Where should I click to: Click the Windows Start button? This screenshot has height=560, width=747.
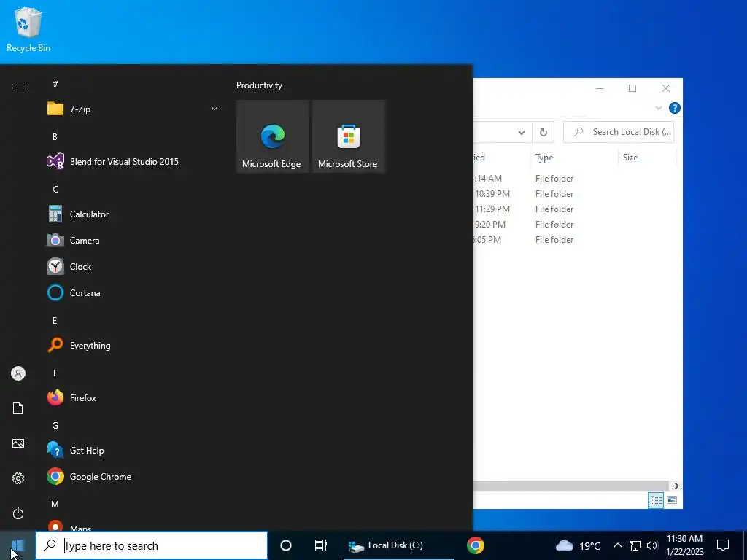pyautogui.click(x=18, y=545)
